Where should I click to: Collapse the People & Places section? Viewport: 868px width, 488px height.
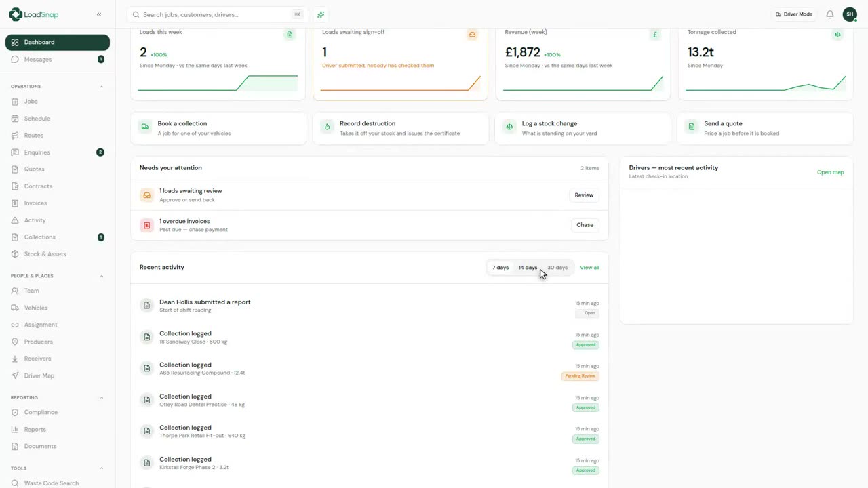pyautogui.click(x=102, y=276)
